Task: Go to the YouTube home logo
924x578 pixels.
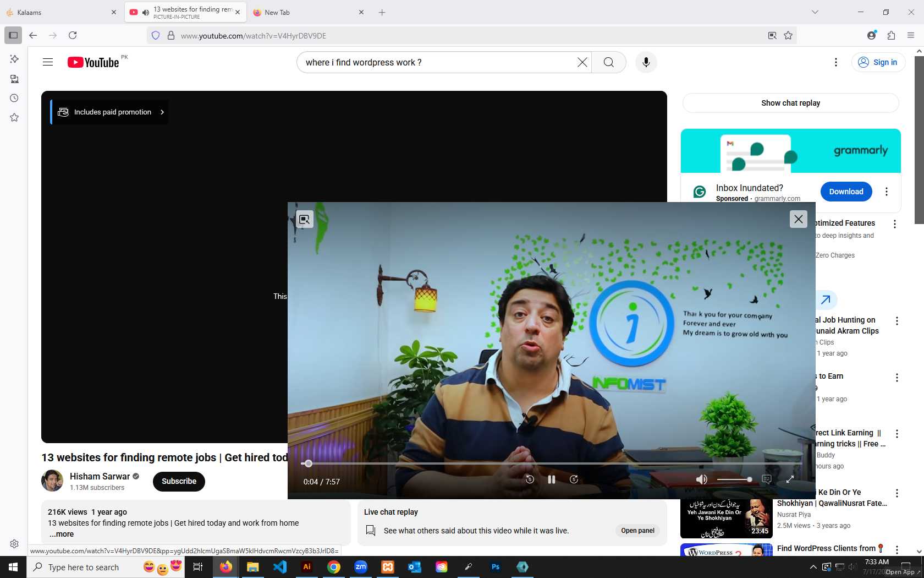Action: 93,62
